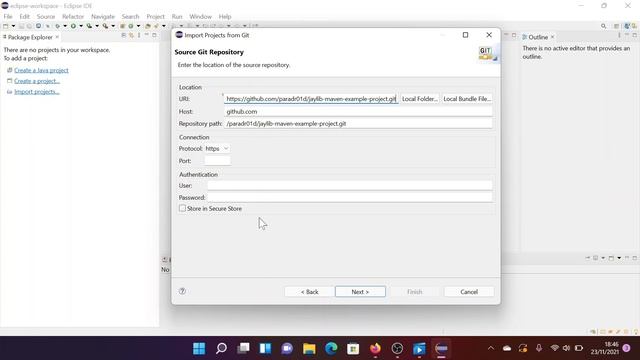Open Firefox from the taskbar
This screenshot has width=640, height=360.
pyautogui.click(x=375, y=348)
